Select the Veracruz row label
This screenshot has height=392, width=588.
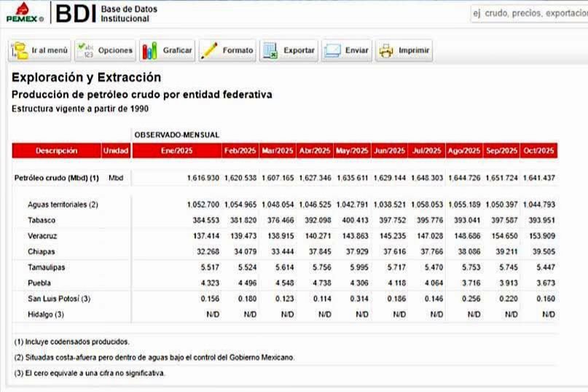43,236
